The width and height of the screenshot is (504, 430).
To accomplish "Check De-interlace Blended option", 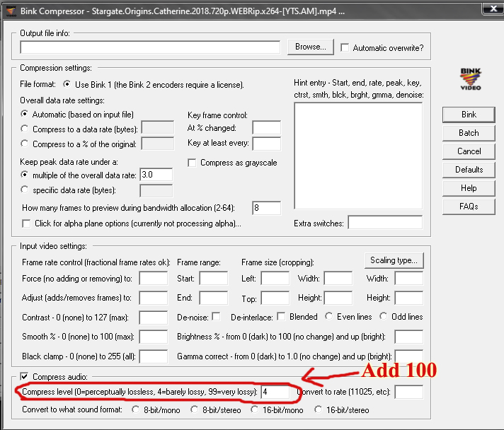I will (x=281, y=317).
